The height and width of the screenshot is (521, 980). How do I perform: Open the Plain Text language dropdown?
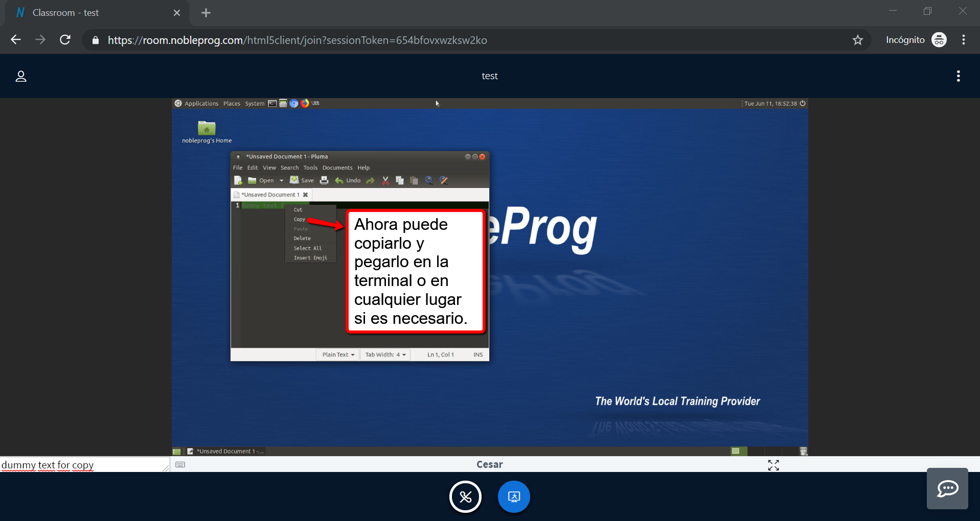(338, 354)
